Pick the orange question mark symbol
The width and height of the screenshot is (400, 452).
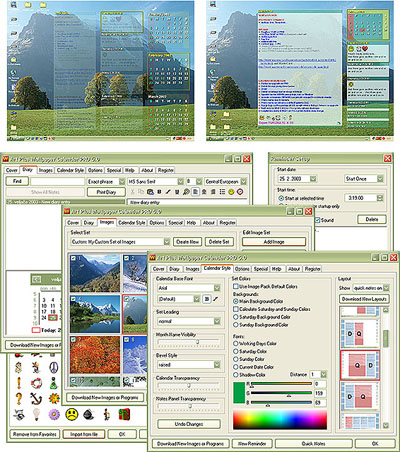pos(19,398)
